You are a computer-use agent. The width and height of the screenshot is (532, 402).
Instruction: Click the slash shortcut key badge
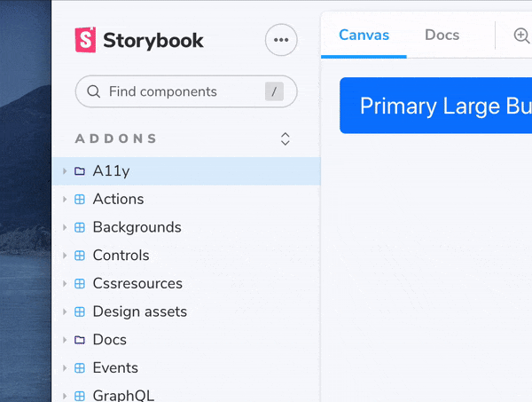274,91
